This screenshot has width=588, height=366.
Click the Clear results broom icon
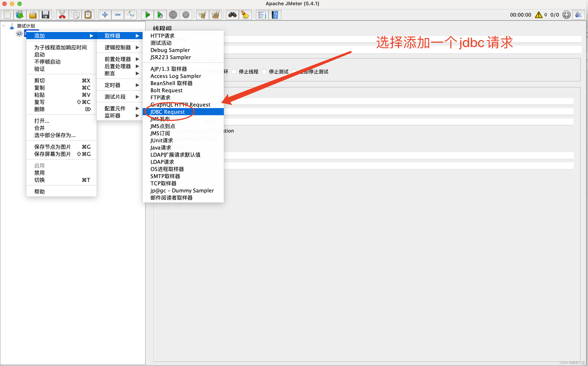pos(203,15)
